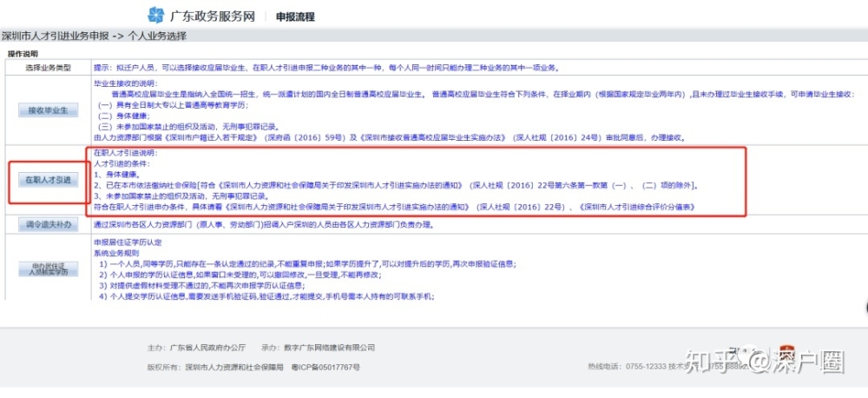Viewport: 868px width, 398px height.
Task: Click footer text 承办：数字广东网络建设有限公司
Action: click(x=318, y=348)
